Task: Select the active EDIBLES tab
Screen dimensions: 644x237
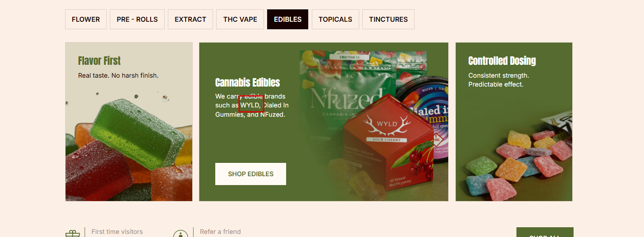Action: (288, 20)
